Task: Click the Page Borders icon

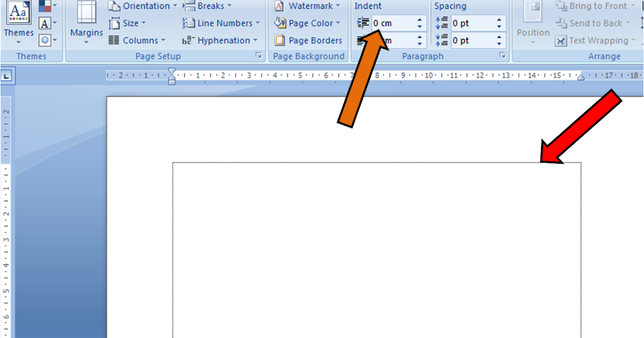Action: [x=280, y=40]
